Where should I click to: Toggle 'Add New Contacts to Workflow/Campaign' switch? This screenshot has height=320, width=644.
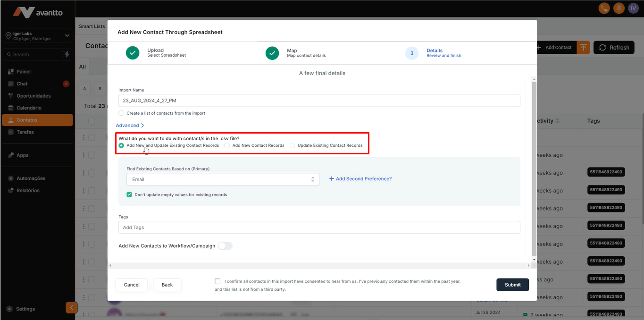point(226,246)
